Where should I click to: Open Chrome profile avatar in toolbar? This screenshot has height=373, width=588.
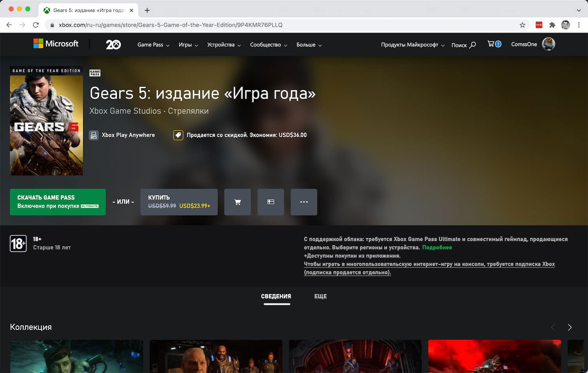point(566,25)
